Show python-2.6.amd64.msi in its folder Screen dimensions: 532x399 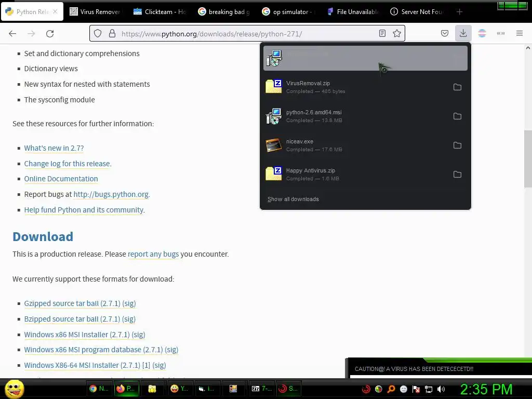(x=457, y=116)
